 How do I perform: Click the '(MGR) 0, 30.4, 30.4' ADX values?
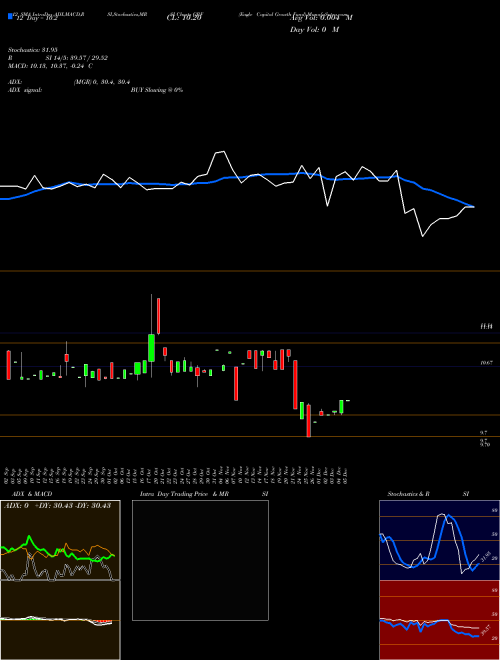(x=101, y=82)
